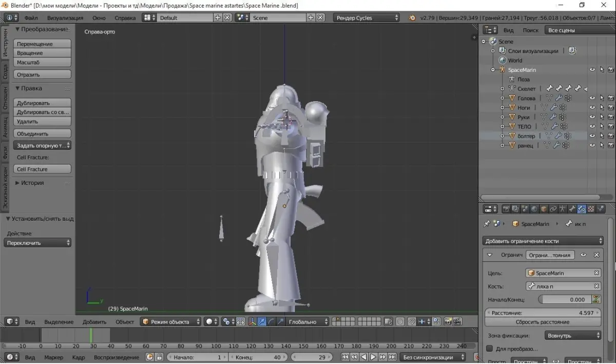Screen dimensions: 616x364
Task: Toggle visibility eye for Руки mesh
Action: [592, 117]
